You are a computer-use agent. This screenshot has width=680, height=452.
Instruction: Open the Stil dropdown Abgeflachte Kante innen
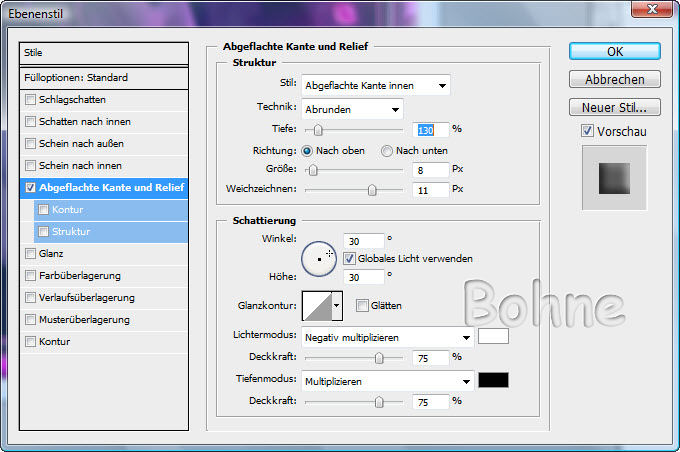376,85
